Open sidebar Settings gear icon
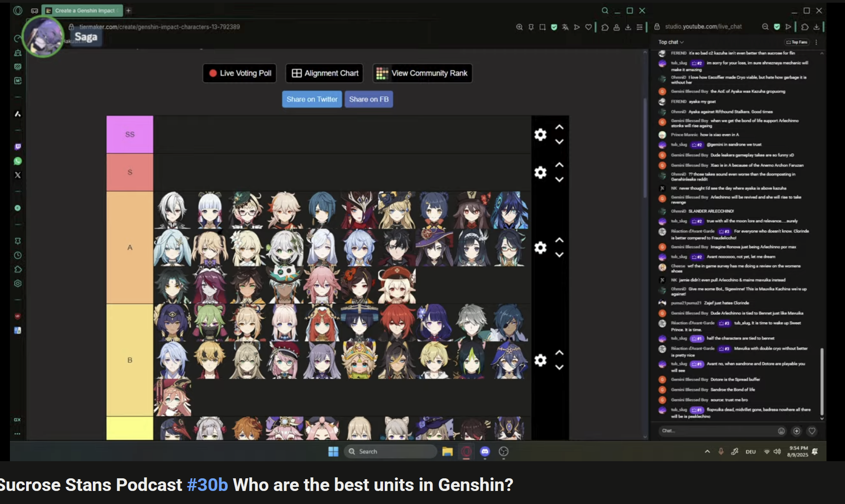This screenshot has height=504, width=845. (18, 284)
